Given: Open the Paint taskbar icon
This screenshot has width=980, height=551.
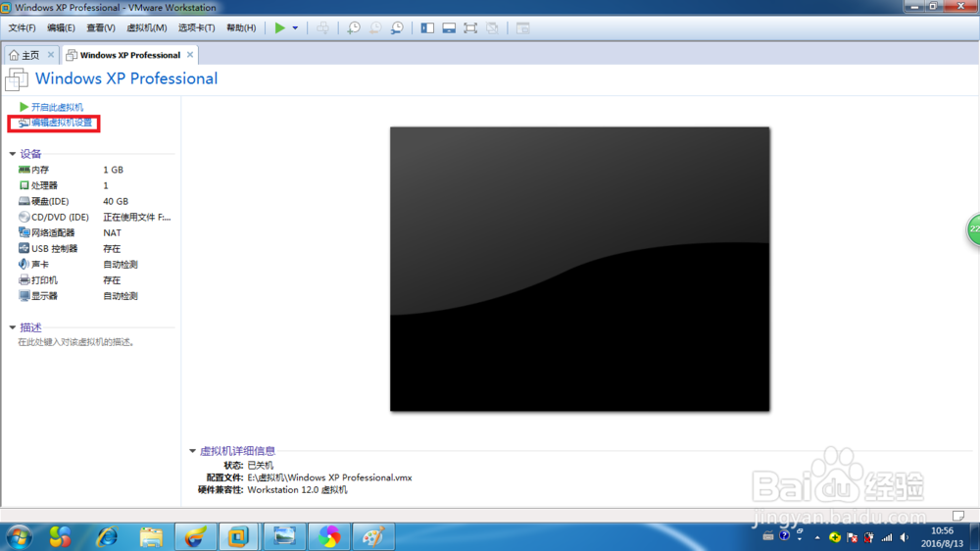Looking at the screenshot, I should point(373,536).
